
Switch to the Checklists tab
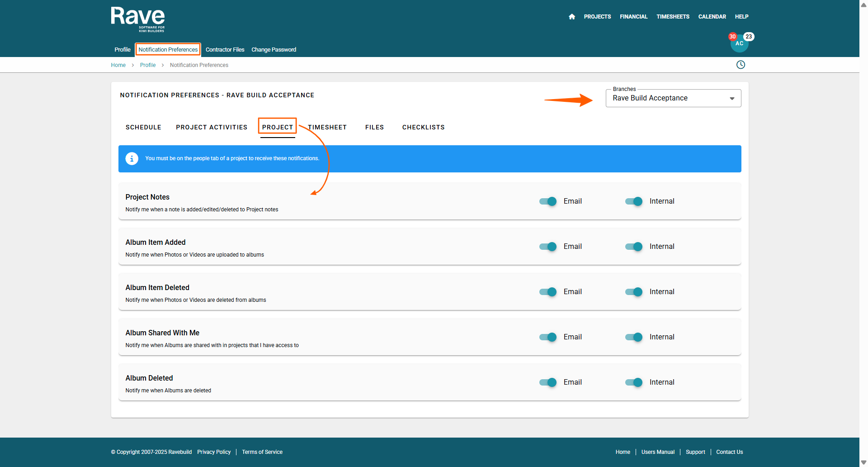click(x=424, y=127)
